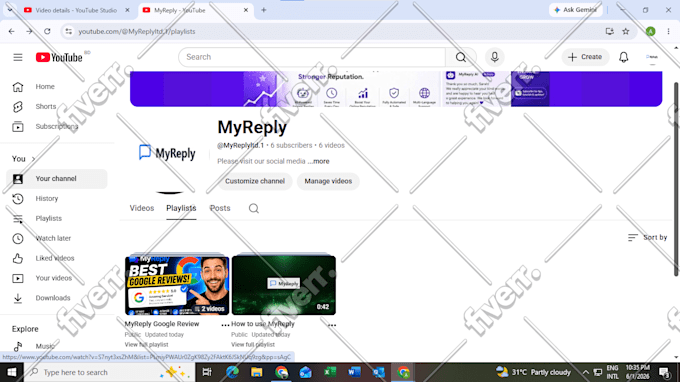
Task: Expand the You section chevron
Action: (33, 159)
